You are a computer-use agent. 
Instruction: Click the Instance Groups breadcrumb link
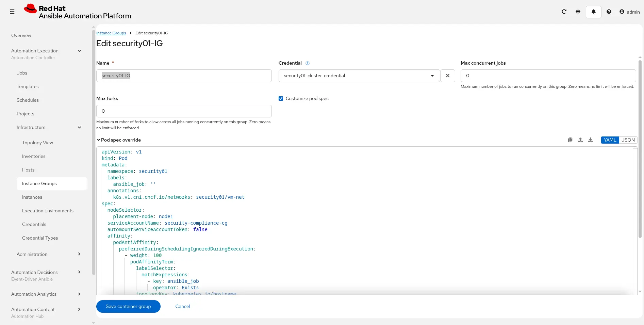click(x=111, y=33)
